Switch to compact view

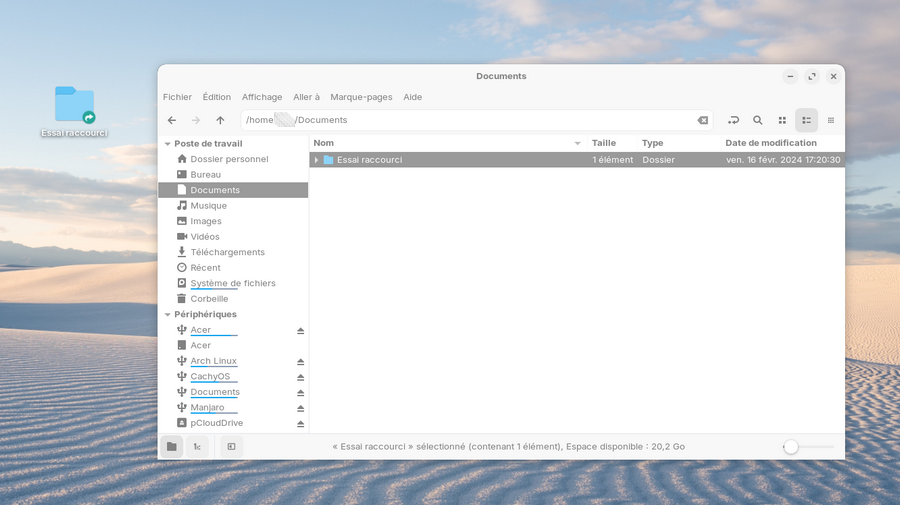(831, 120)
